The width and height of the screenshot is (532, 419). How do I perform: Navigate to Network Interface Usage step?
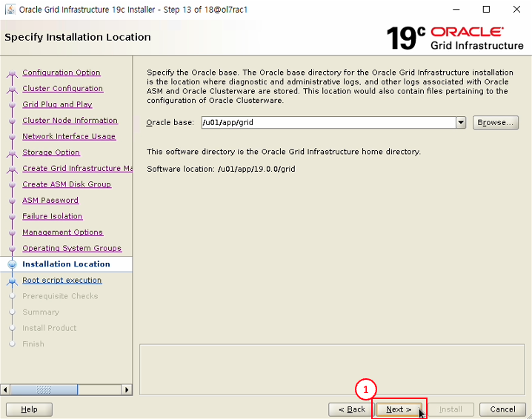[x=69, y=136]
